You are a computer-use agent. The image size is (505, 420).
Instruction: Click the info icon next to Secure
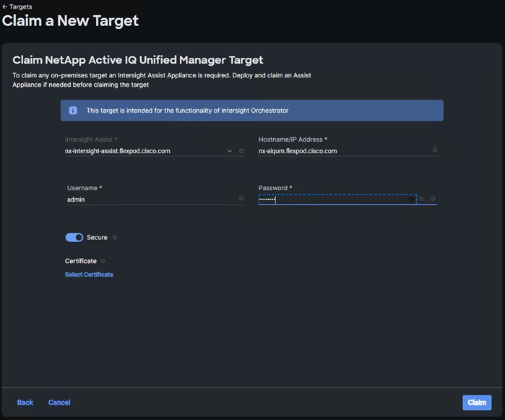[115, 237]
